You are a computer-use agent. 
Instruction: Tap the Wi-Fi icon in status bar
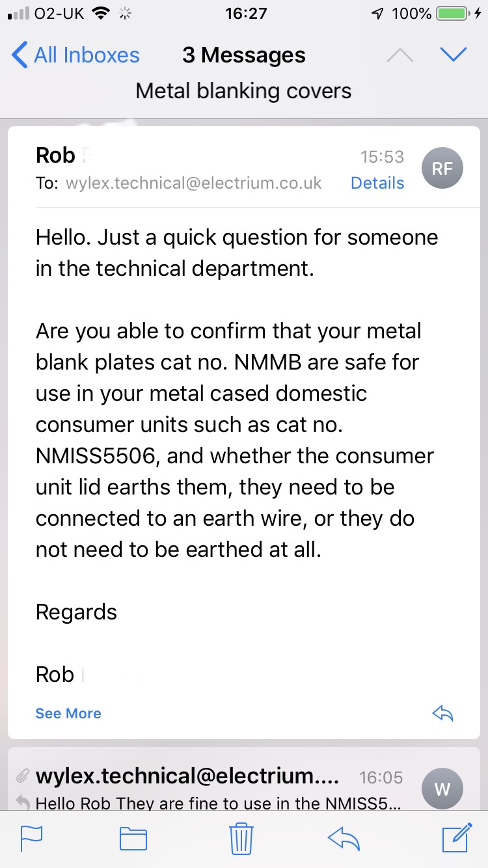pyautogui.click(x=101, y=13)
